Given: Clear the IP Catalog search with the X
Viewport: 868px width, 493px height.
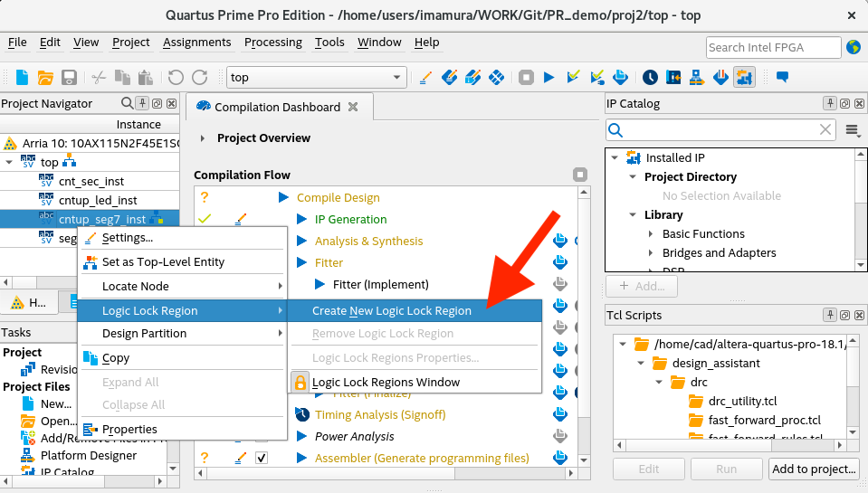Looking at the screenshot, I should tap(825, 129).
